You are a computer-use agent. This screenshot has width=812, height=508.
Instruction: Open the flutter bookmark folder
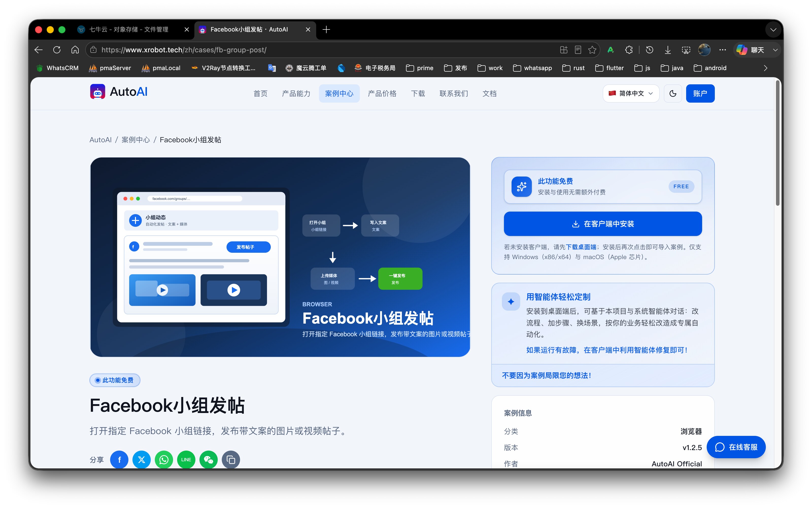609,68
